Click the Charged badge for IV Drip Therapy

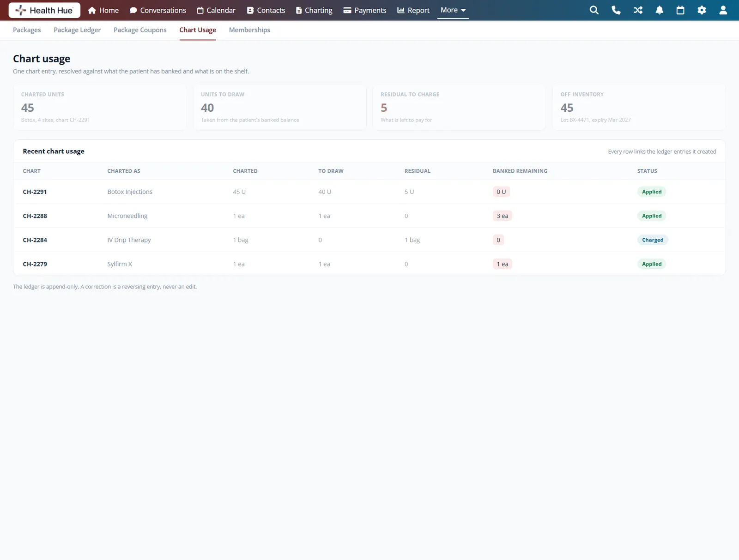click(x=653, y=240)
